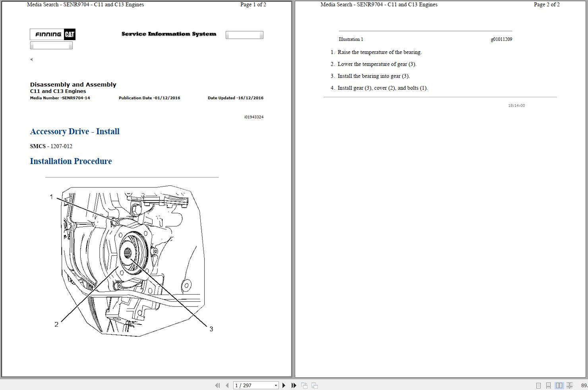Screen dimensions: 588x390
Task: Jump to the last page
Action: 293,385
